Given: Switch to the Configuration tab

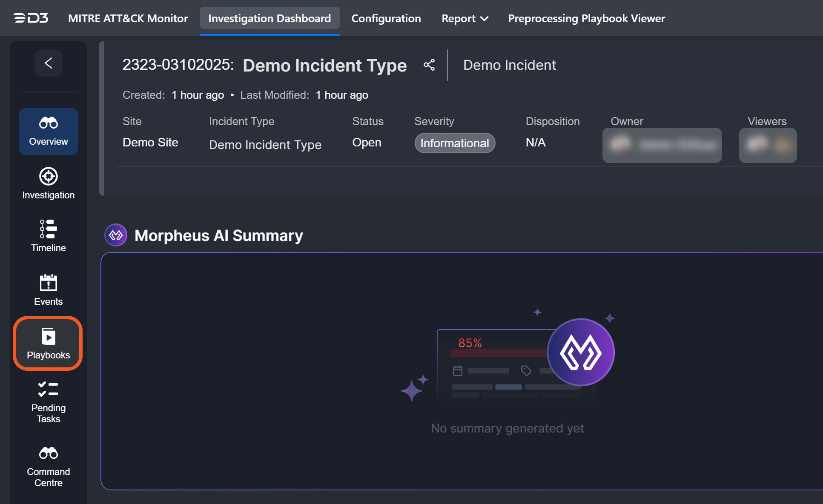Looking at the screenshot, I should 386,18.
